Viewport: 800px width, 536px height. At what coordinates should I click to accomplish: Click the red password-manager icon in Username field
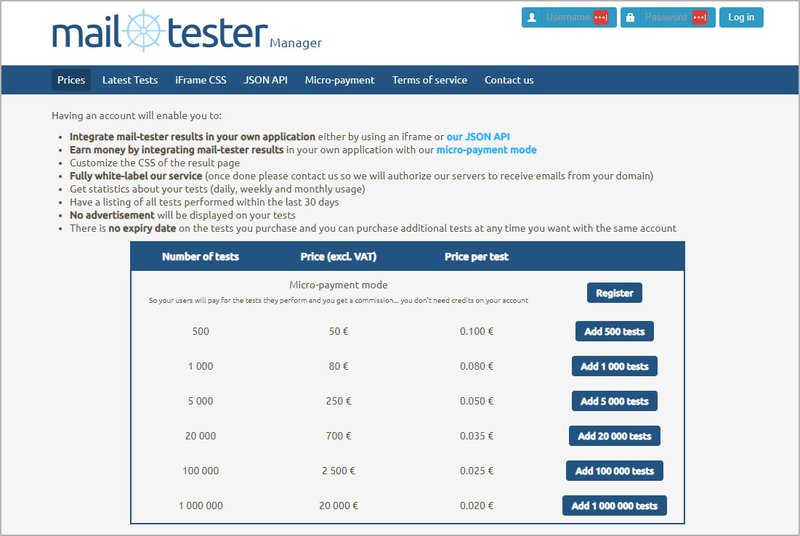point(601,17)
